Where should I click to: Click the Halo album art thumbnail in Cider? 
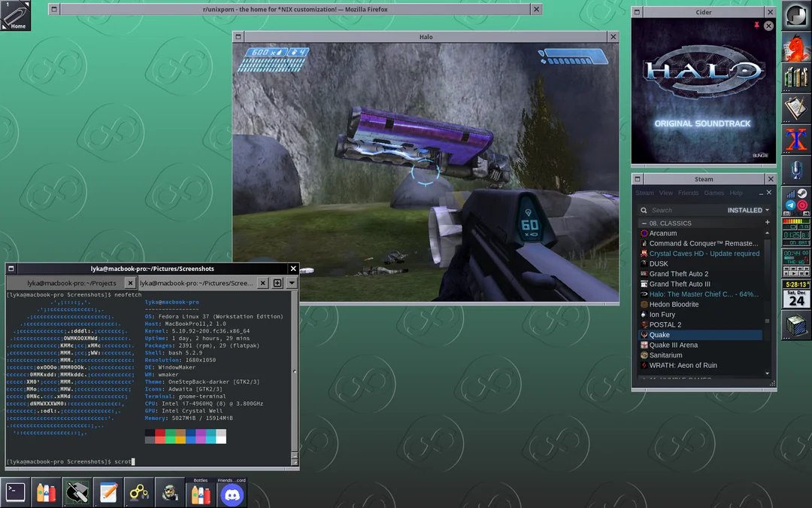tap(703, 91)
